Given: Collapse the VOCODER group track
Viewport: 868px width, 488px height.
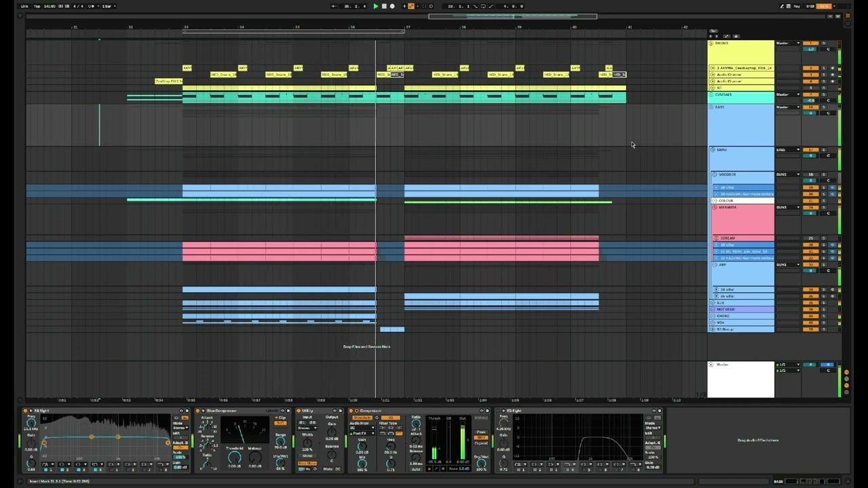Looking at the screenshot, I should [714, 174].
